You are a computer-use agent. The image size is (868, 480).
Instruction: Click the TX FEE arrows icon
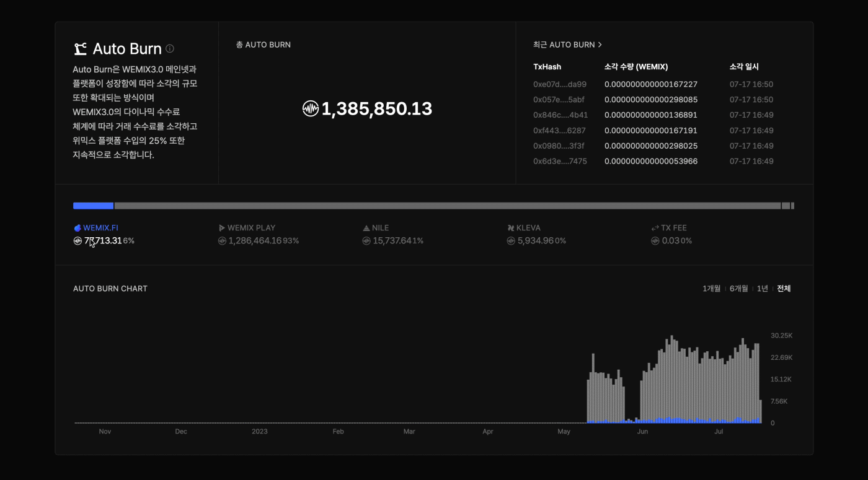[655, 228]
